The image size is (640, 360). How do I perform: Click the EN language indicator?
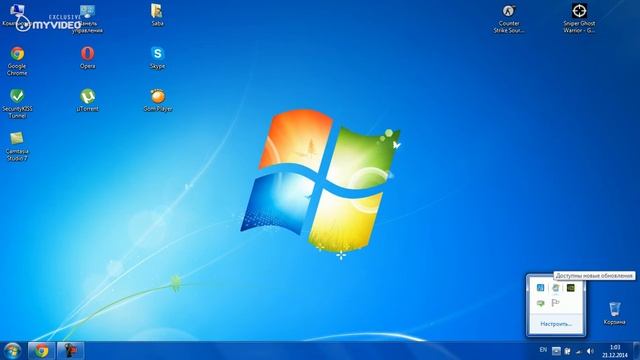(543, 350)
